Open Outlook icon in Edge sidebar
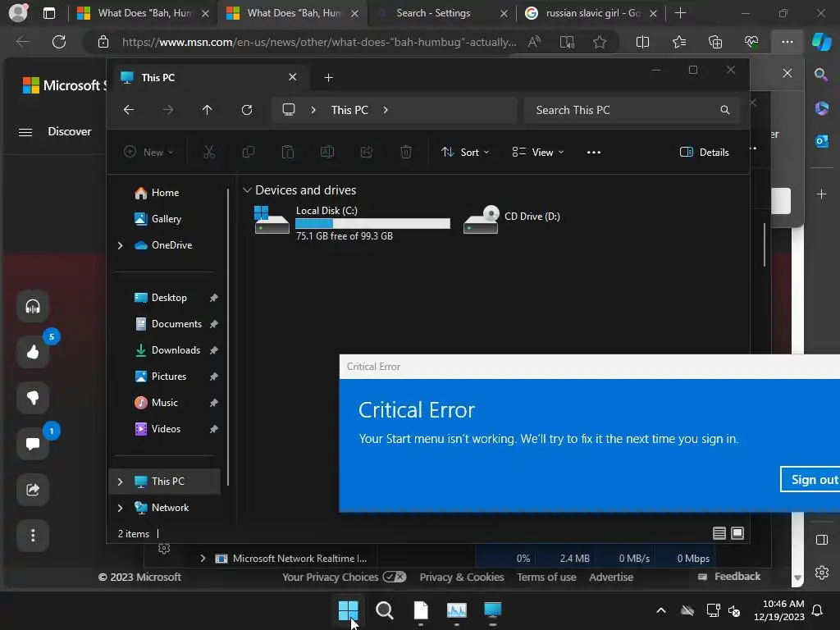 pyautogui.click(x=821, y=141)
